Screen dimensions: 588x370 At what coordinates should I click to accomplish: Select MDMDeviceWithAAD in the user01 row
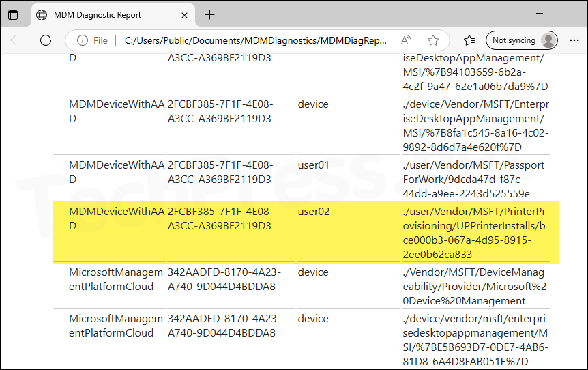coord(117,172)
